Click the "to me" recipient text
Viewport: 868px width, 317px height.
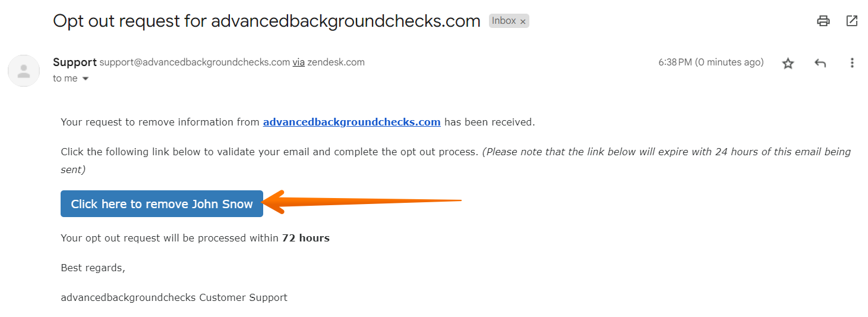point(65,79)
